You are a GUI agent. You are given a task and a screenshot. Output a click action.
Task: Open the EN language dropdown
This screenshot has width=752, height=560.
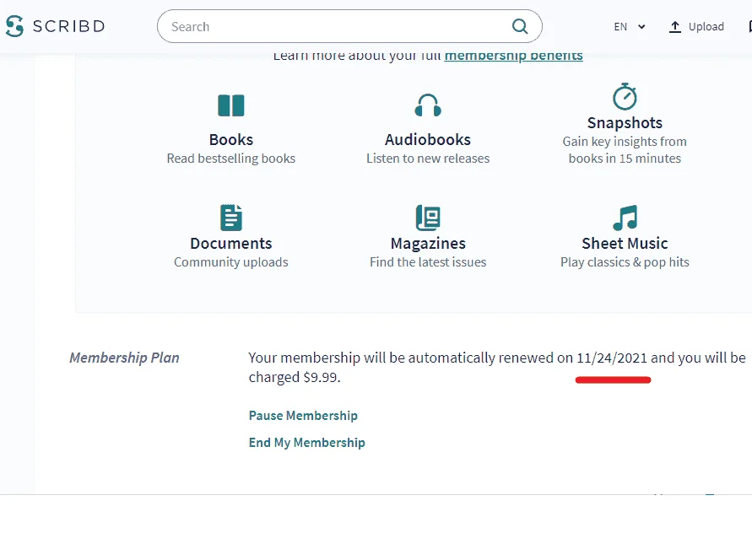[x=630, y=27]
